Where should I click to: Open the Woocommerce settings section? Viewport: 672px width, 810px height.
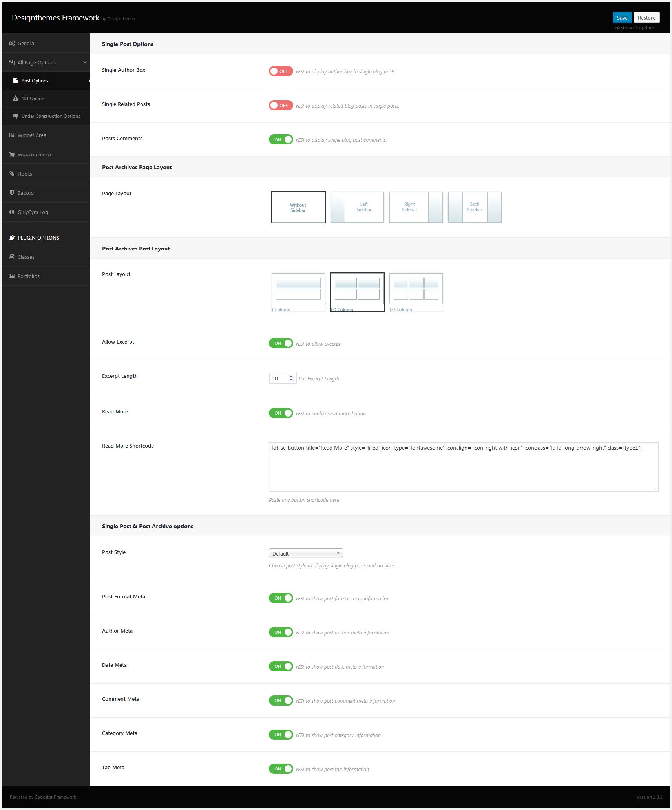[x=46, y=154]
